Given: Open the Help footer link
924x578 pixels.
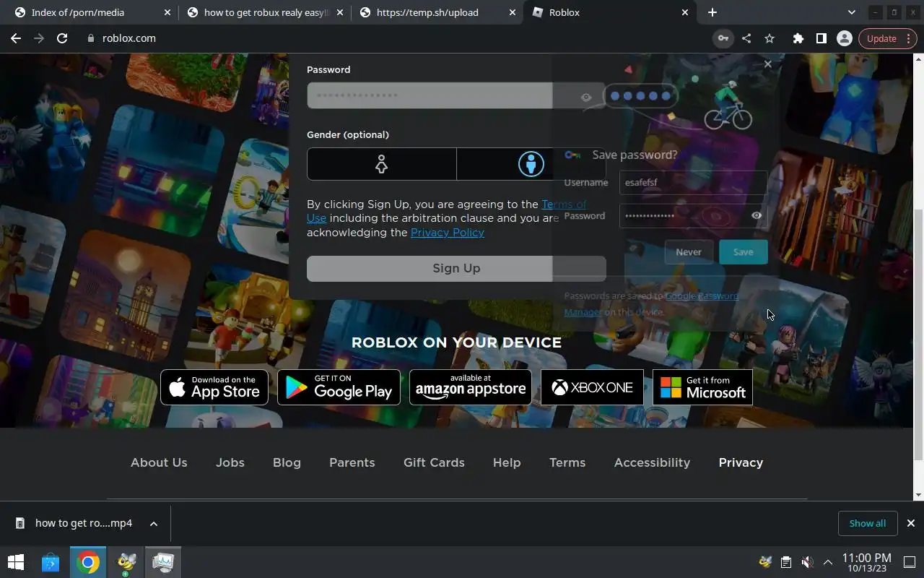Looking at the screenshot, I should [x=507, y=462].
